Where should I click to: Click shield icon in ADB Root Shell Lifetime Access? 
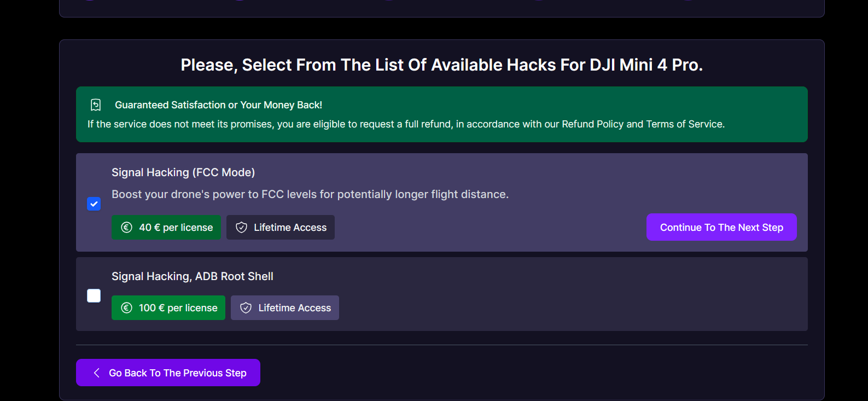246,308
